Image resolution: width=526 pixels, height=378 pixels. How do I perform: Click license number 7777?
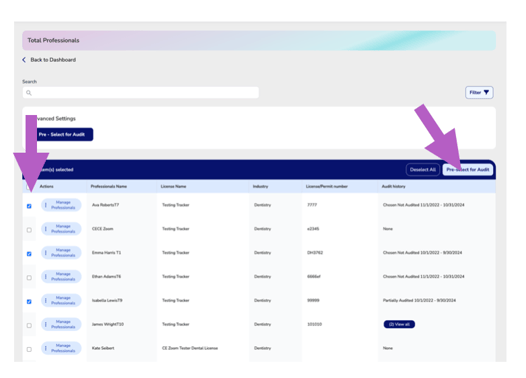pos(312,205)
